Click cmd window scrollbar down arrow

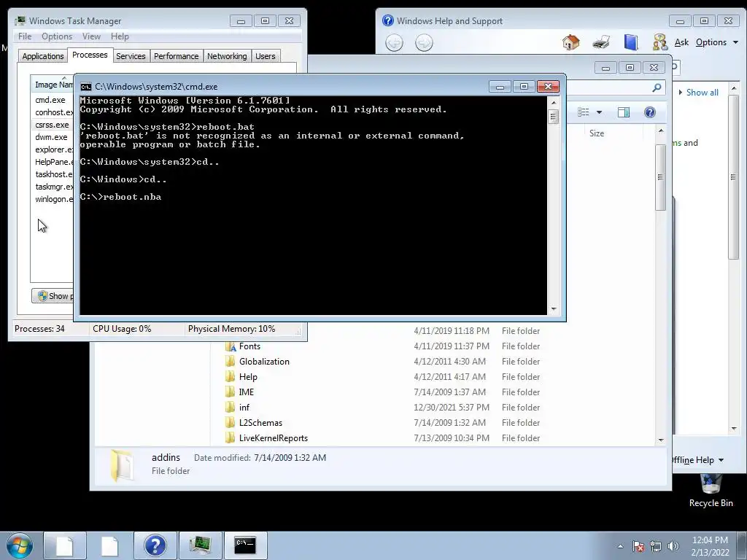click(554, 309)
